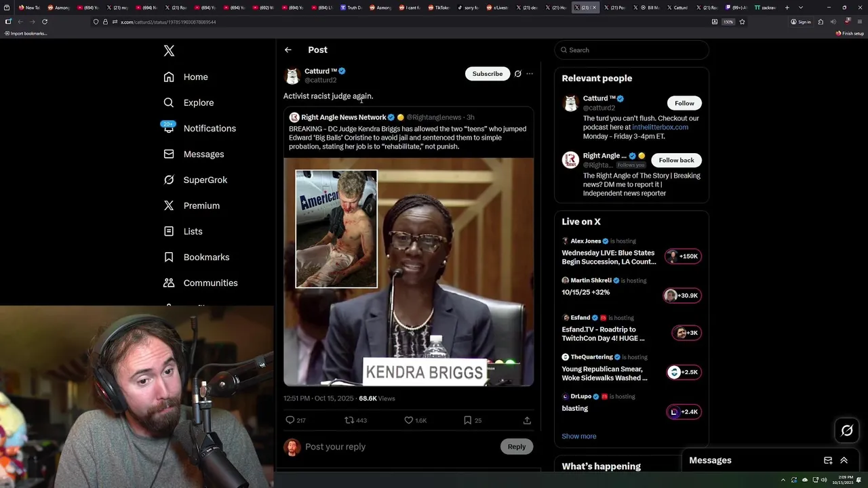Open TheQuartering Young Republican Smear live

pos(631,368)
